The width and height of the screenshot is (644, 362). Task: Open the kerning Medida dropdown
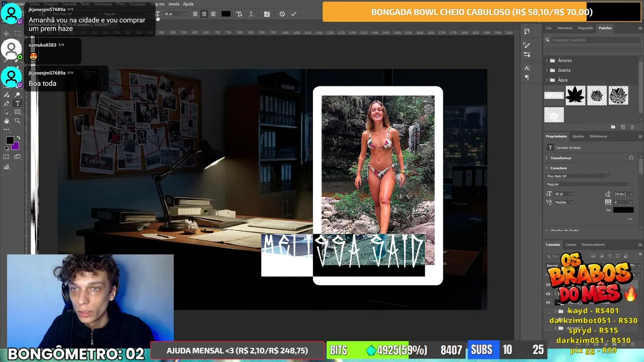572,202
